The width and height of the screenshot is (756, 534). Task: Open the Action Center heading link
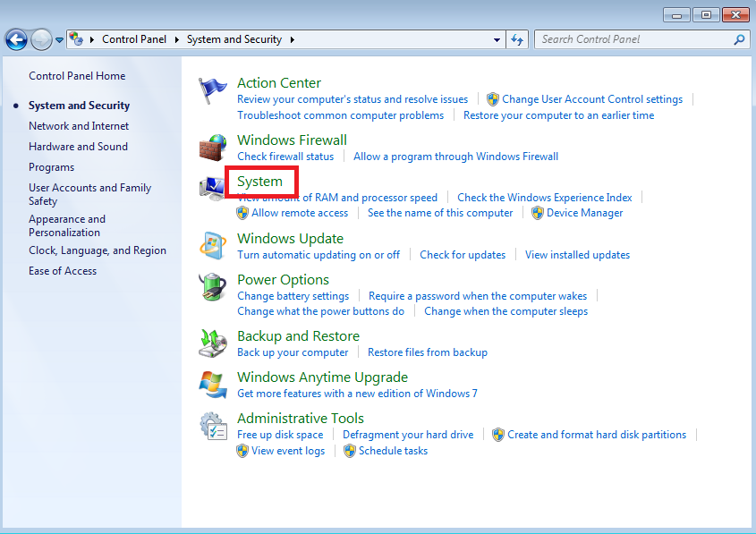[x=278, y=83]
